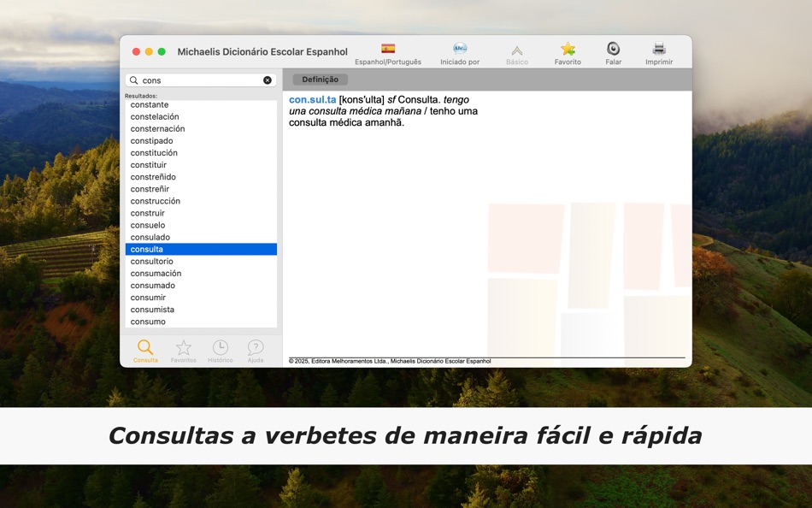Maximize the window with green button
The width and height of the screenshot is (812, 508).
coord(162,52)
